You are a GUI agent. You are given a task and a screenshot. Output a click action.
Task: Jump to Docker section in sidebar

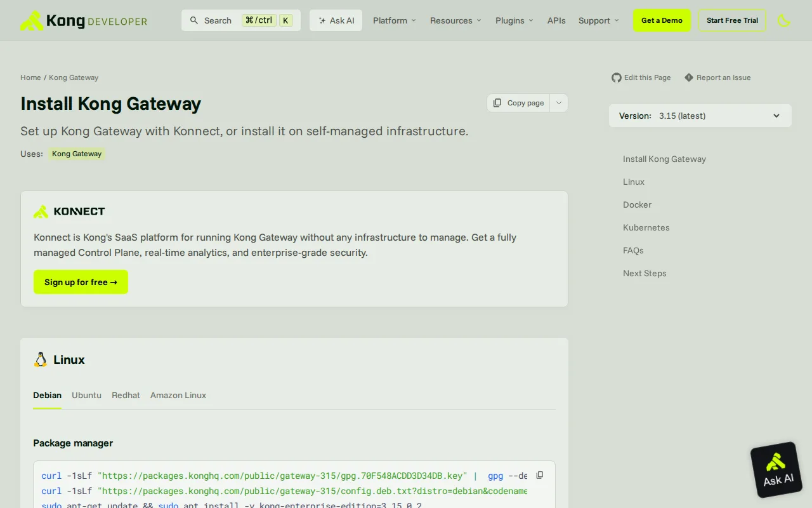pos(637,204)
